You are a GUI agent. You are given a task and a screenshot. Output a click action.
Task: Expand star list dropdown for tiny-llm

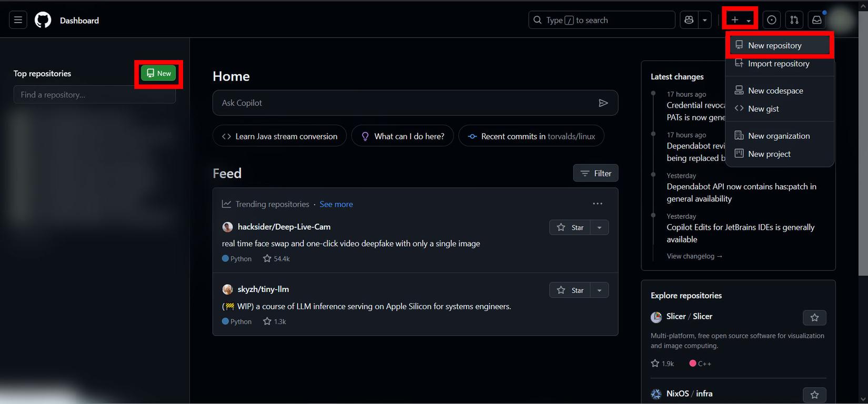point(599,290)
